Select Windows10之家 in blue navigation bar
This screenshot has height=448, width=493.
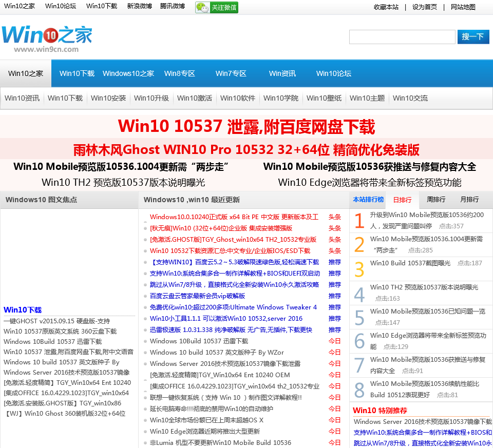pos(128,73)
